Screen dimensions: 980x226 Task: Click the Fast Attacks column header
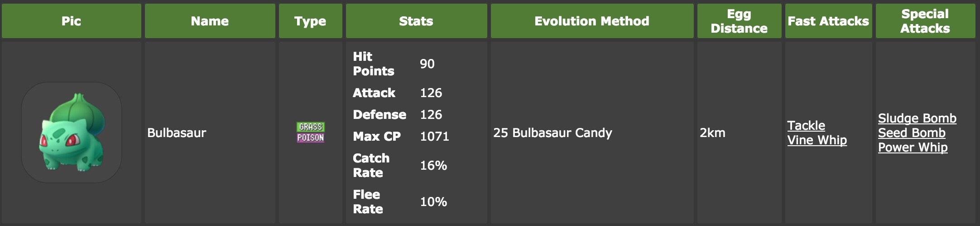(x=829, y=21)
